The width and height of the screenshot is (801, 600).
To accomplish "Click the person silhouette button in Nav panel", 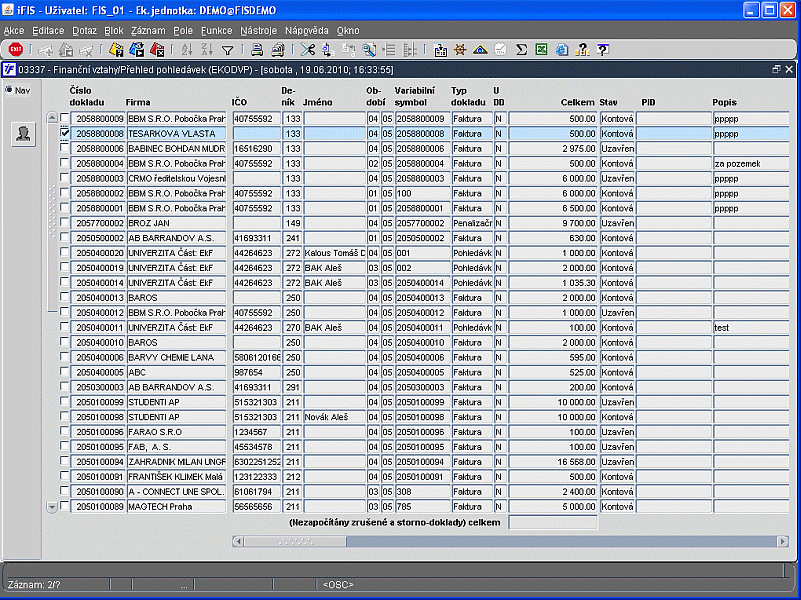I will pyautogui.click(x=23, y=134).
